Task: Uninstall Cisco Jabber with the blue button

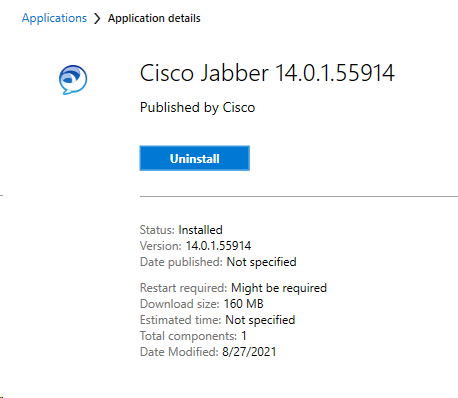Action: click(x=195, y=158)
